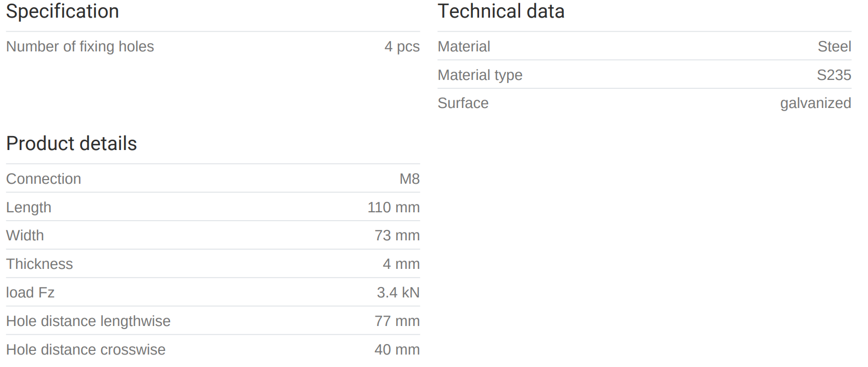Select the 3.4 kN load value
Image resolution: width=868 pixels, height=367 pixels.
398,293
